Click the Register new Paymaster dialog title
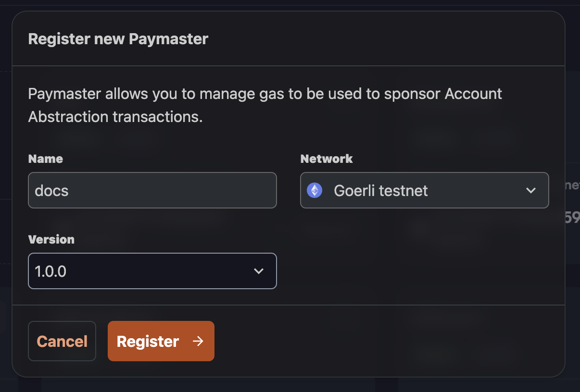580x392 pixels. click(x=118, y=39)
